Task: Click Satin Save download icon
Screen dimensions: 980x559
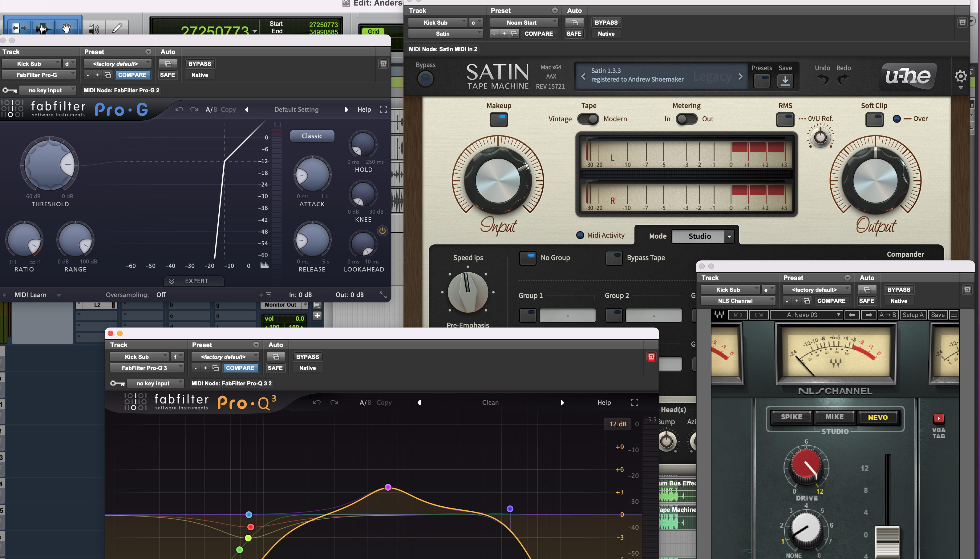Action: click(785, 81)
